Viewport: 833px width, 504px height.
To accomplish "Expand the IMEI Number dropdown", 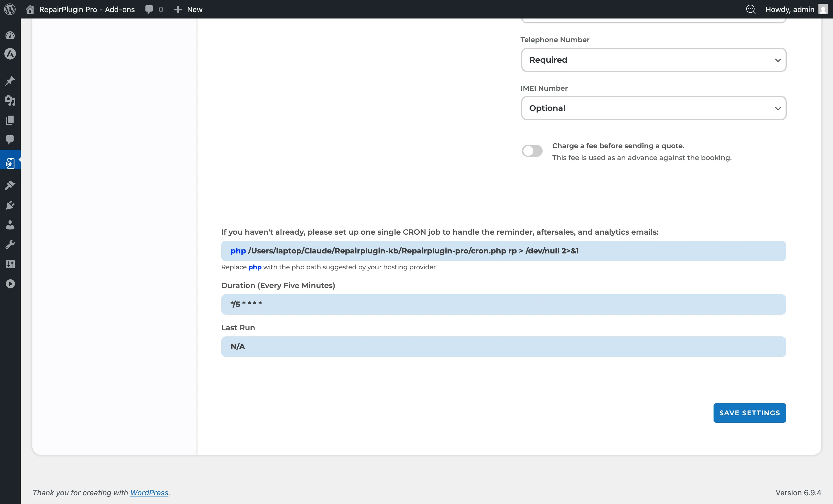I will point(653,108).
